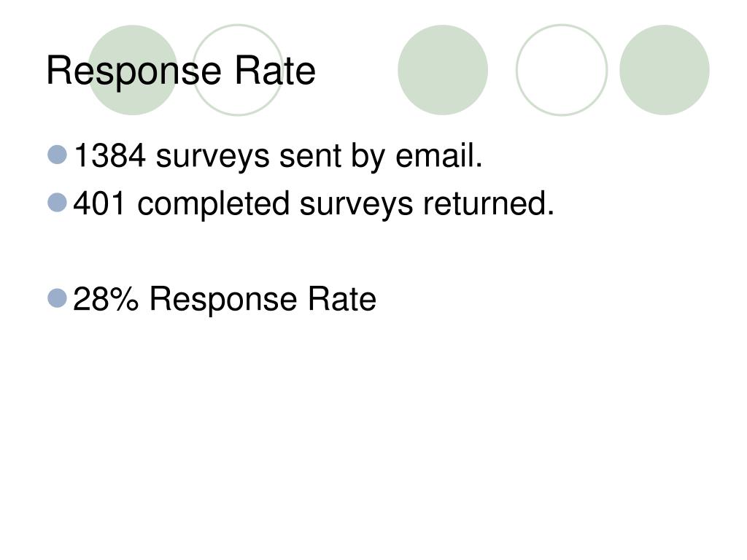Click the bullet dot before "28% Response Rate"
The width and height of the screenshot is (747, 560).
click(x=58, y=297)
